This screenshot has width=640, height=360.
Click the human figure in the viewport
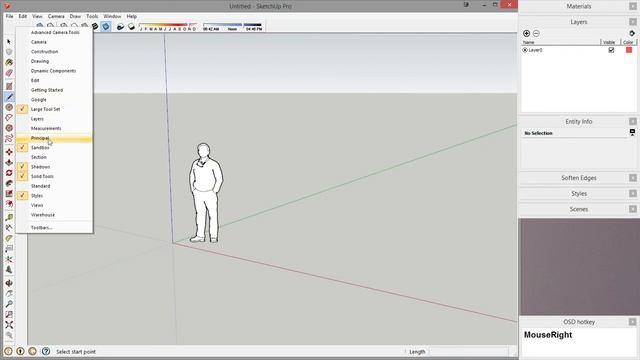click(x=206, y=193)
